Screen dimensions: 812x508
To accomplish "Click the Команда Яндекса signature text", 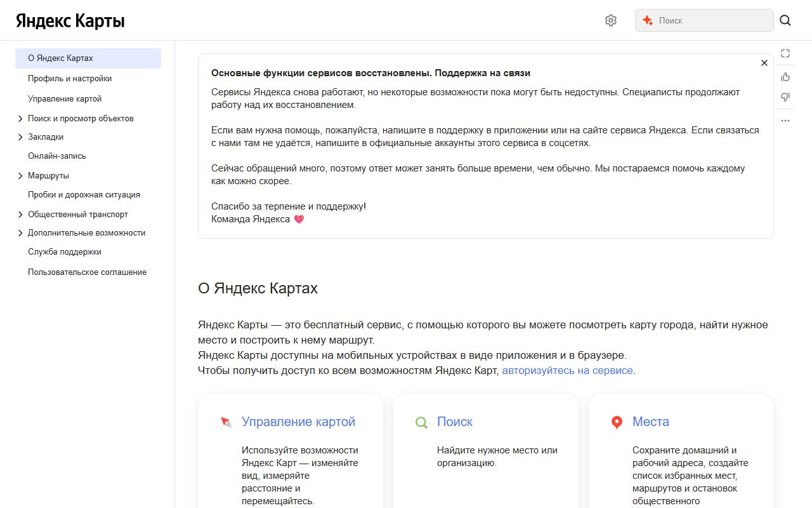I will [x=251, y=219].
